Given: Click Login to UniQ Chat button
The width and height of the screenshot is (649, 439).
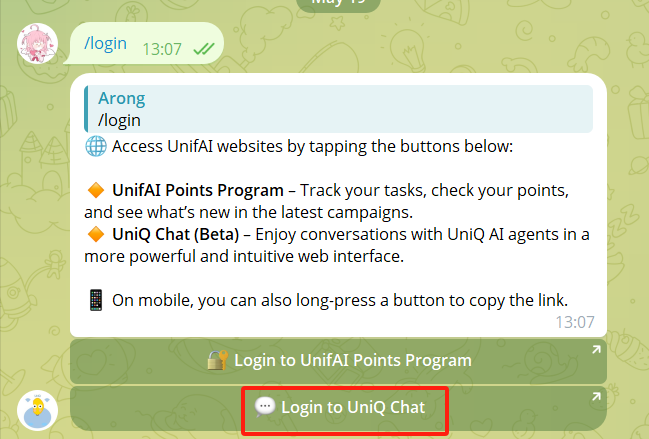Looking at the screenshot, I should 338,408.
